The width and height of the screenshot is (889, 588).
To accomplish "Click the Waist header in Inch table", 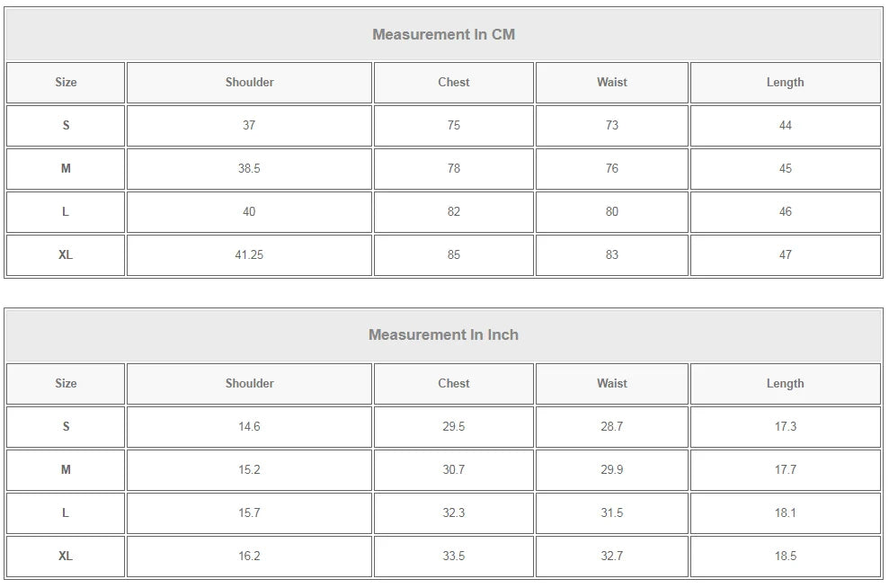I will [x=612, y=384].
